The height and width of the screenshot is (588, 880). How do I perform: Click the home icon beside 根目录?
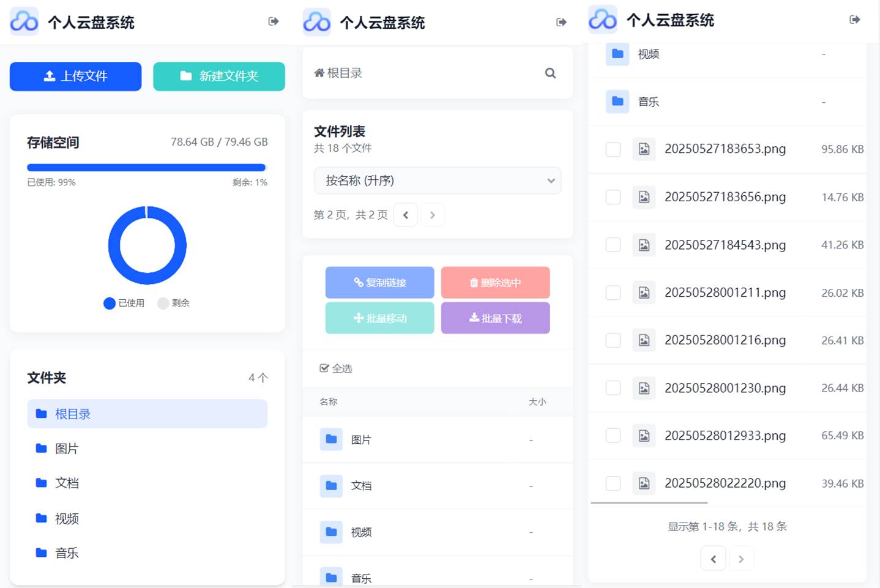319,72
